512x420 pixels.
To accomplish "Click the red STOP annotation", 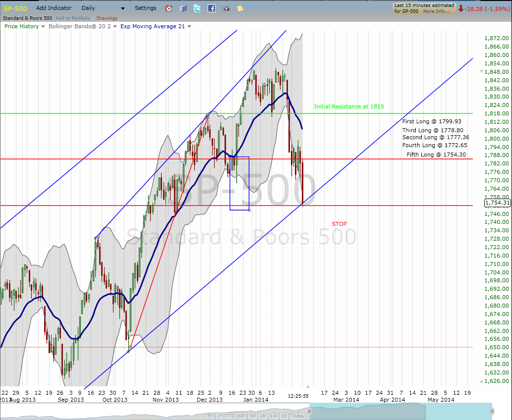I will pyautogui.click(x=339, y=224).
